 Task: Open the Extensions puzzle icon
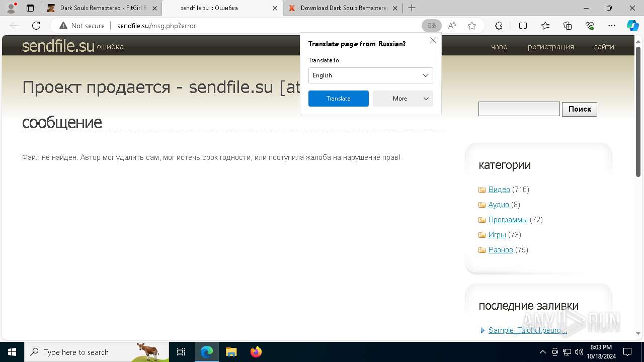(x=499, y=26)
